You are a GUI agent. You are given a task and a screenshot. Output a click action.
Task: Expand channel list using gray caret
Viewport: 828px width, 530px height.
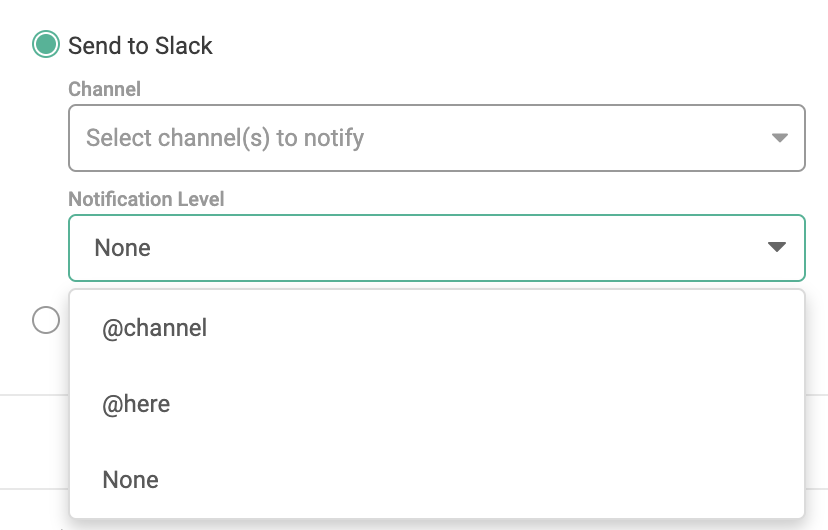[780, 138]
